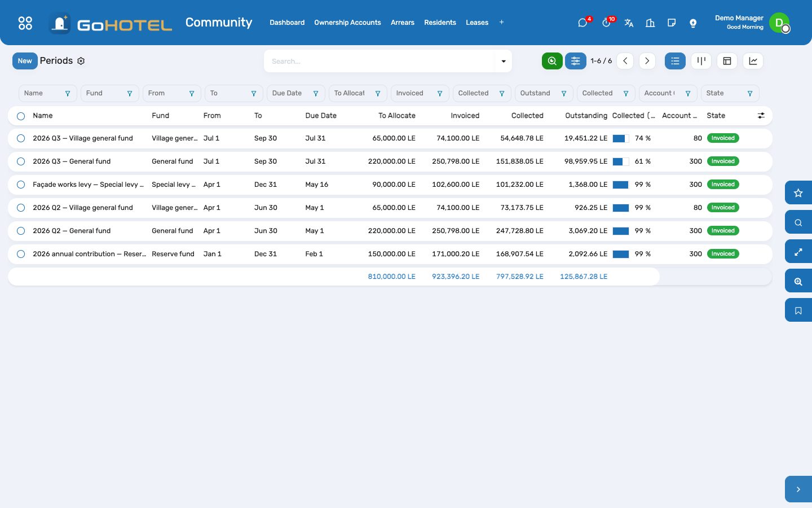Click the bookmark side button

pyautogui.click(x=798, y=310)
